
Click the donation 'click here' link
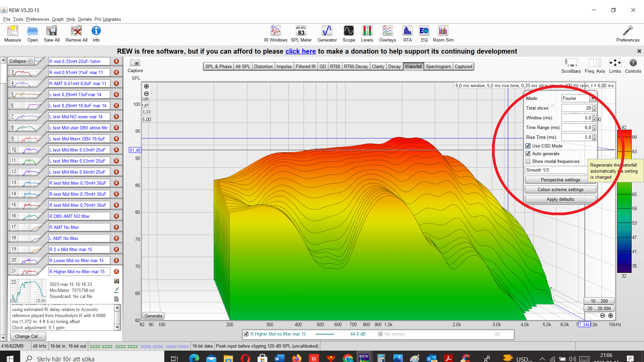[x=301, y=51]
